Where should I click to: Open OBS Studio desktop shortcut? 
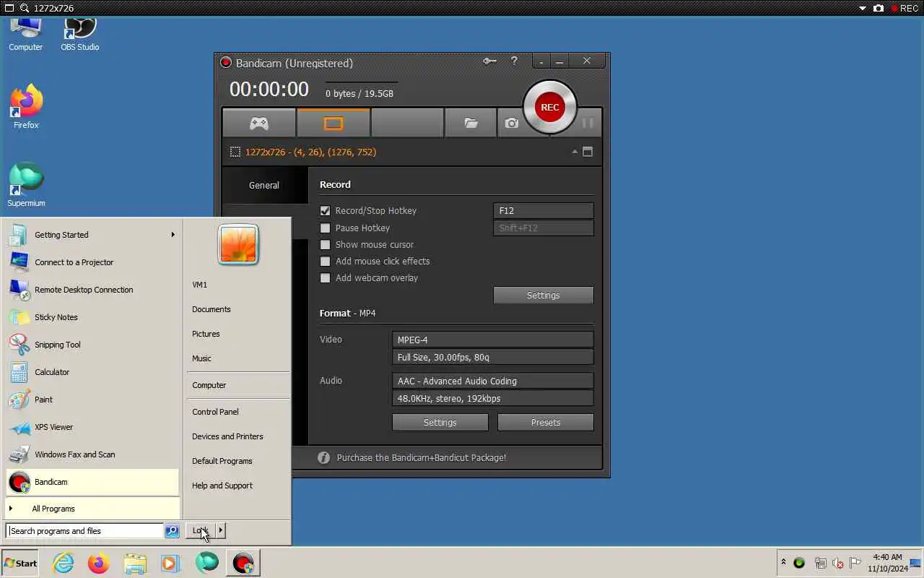(x=80, y=34)
